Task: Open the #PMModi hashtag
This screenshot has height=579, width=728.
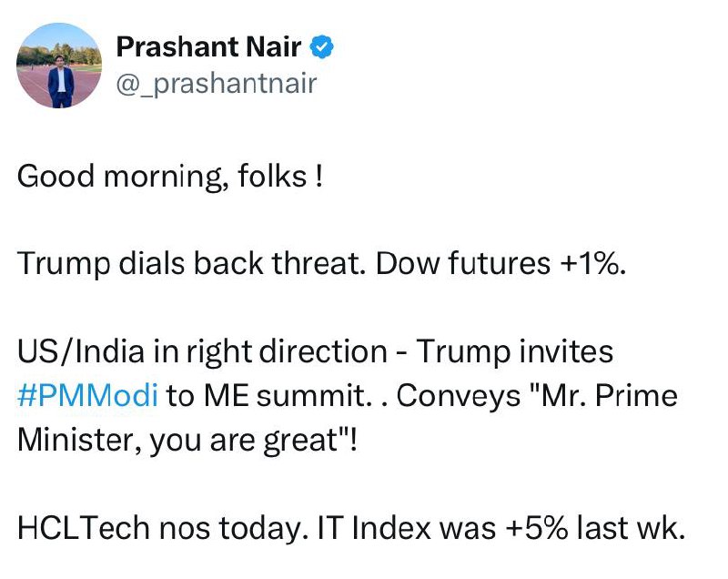Action: tap(87, 396)
